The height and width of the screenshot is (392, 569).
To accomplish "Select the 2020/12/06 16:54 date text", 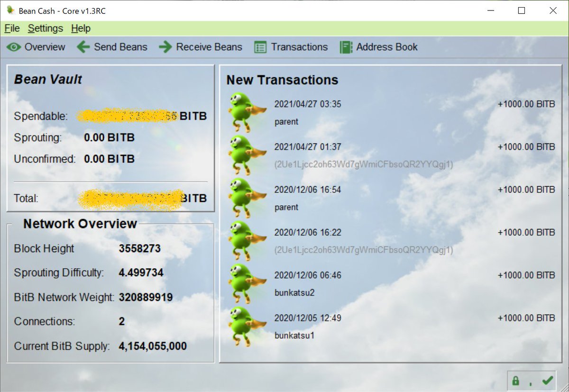I will tap(308, 190).
